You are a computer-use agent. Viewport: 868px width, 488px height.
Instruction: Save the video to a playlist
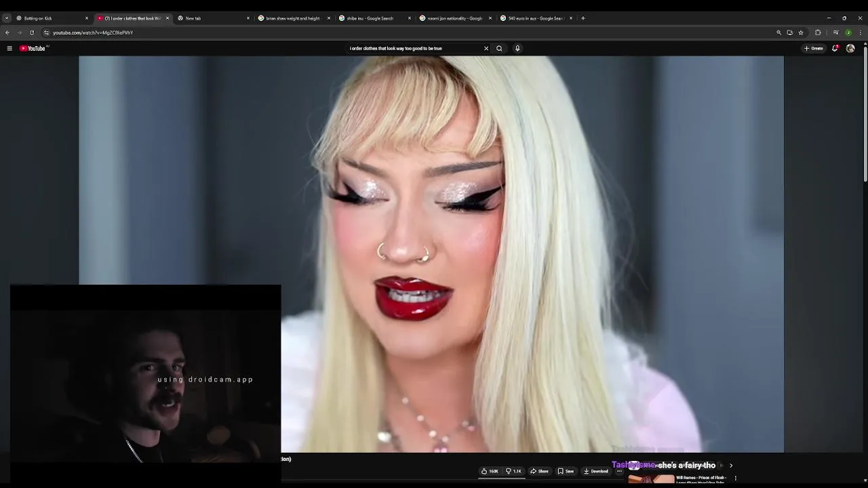point(566,471)
